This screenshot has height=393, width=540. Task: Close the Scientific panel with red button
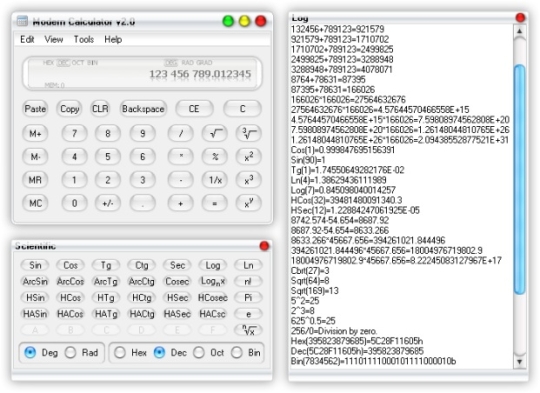pyautogui.click(x=264, y=246)
